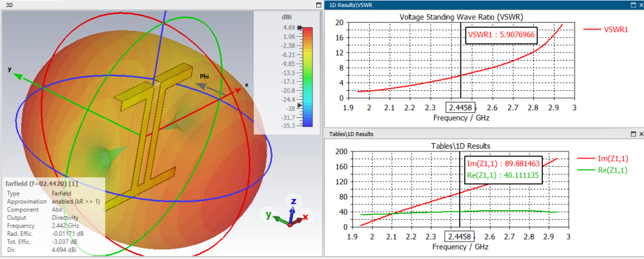This screenshot has height=259, width=644.
Task: Click the upper color scale marker at 4.69
Action: pyautogui.click(x=300, y=28)
